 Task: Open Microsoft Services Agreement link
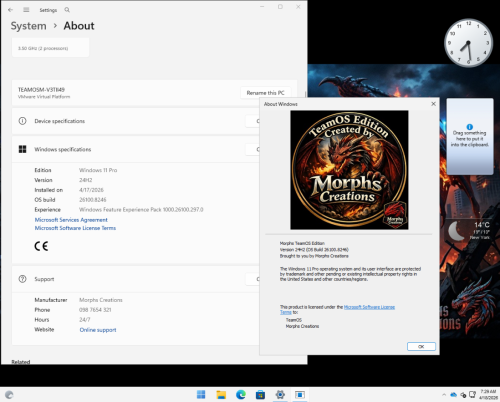[71, 220]
